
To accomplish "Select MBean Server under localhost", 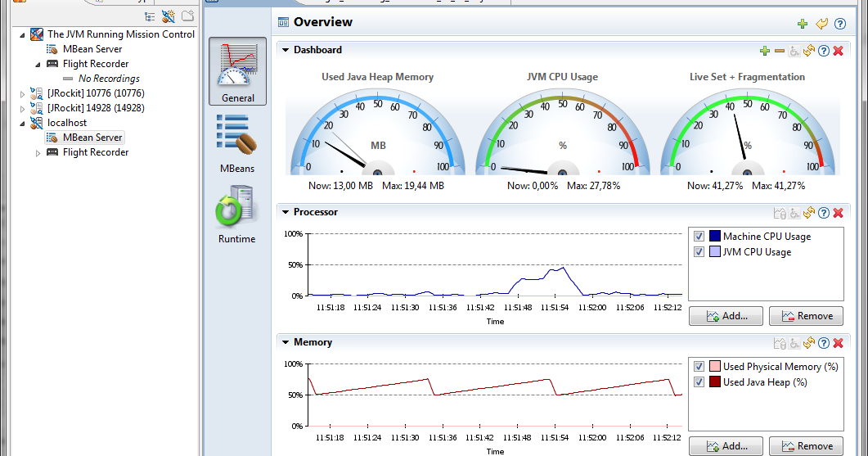I will 92,138.
